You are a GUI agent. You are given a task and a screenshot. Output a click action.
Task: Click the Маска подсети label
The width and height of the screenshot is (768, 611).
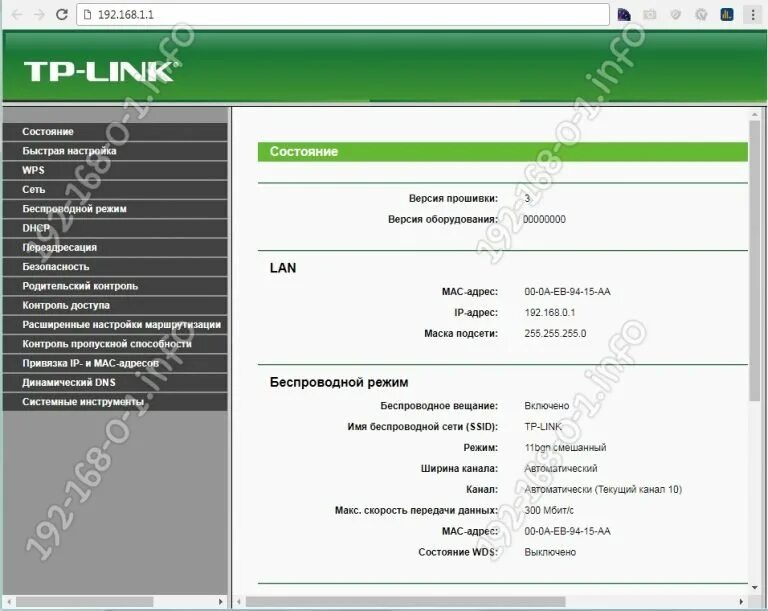pos(461,334)
